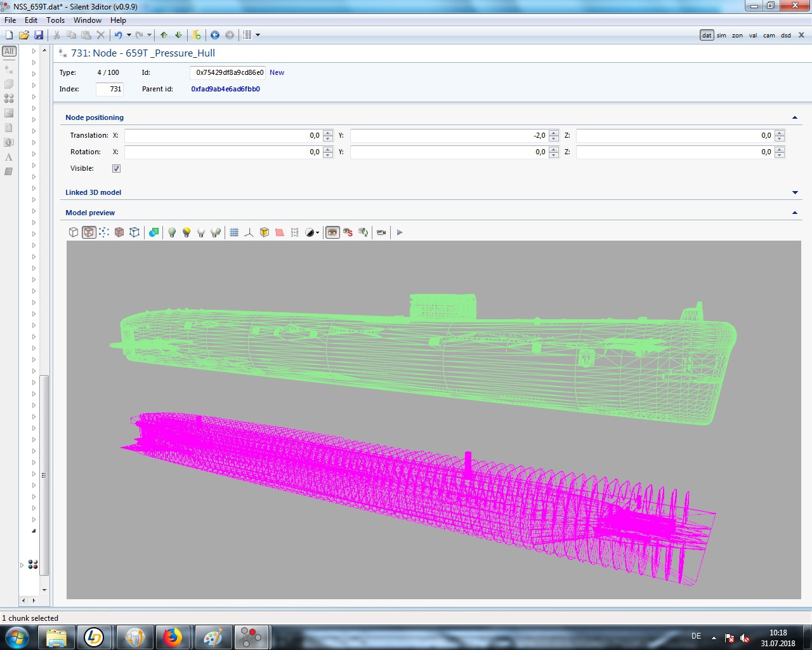Toggle the eye view button in preview toolbar
The height and width of the screenshot is (650, 812).
[x=332, y=232]
